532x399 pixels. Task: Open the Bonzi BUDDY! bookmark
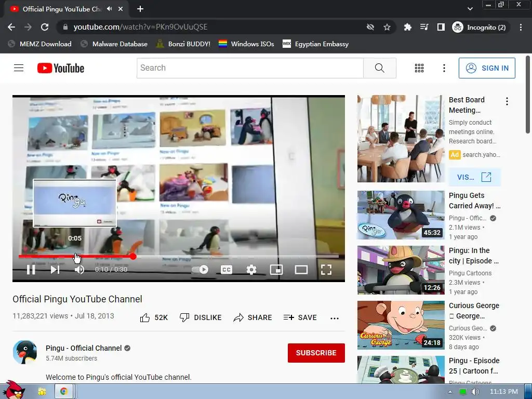[x=183, y=44]
